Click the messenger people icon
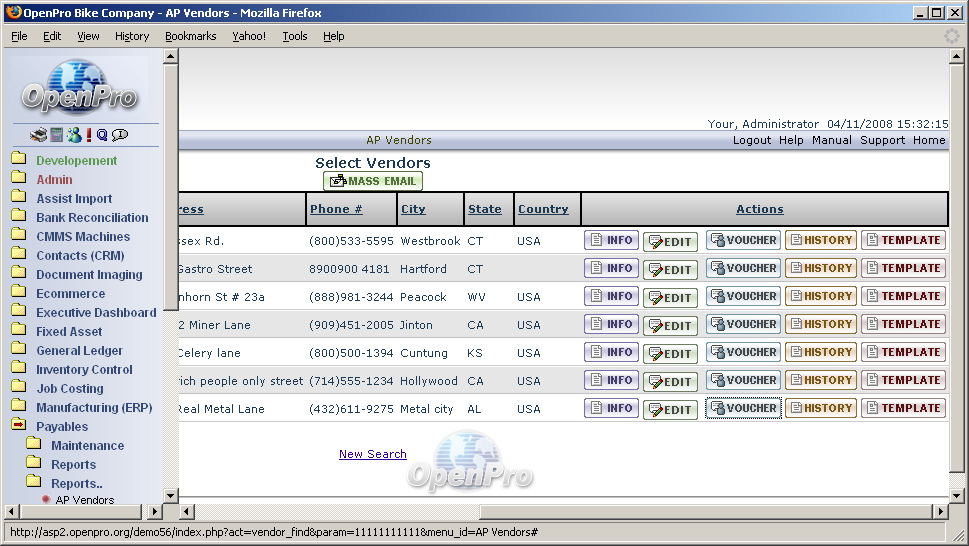Screen dimensions: 969x546 (x=74, y=135)
